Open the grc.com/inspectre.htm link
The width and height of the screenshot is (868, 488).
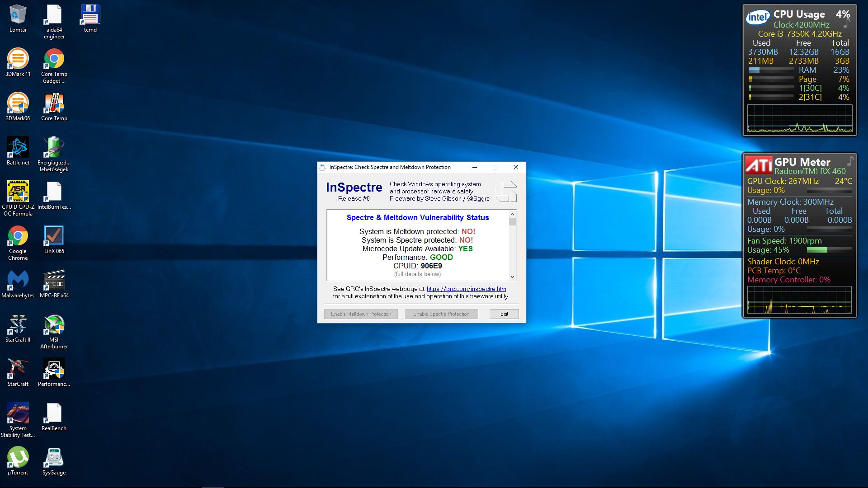click(x=466, y=289)
